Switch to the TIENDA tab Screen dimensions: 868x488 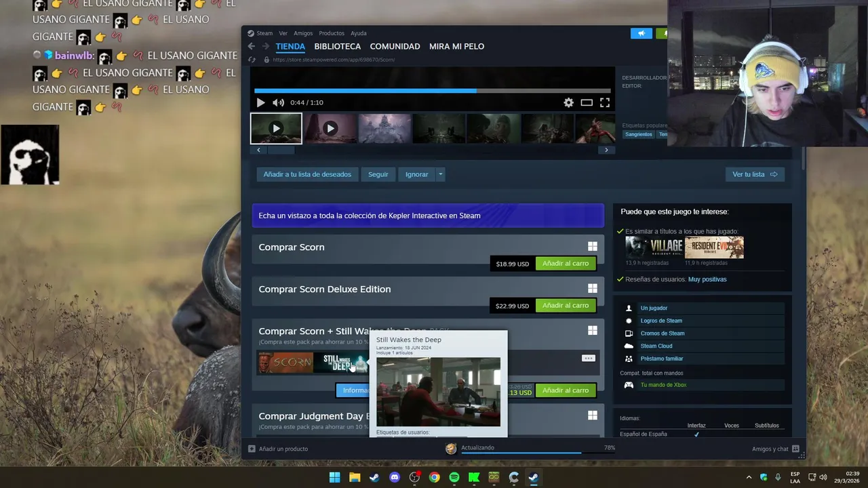click(290, 47)
